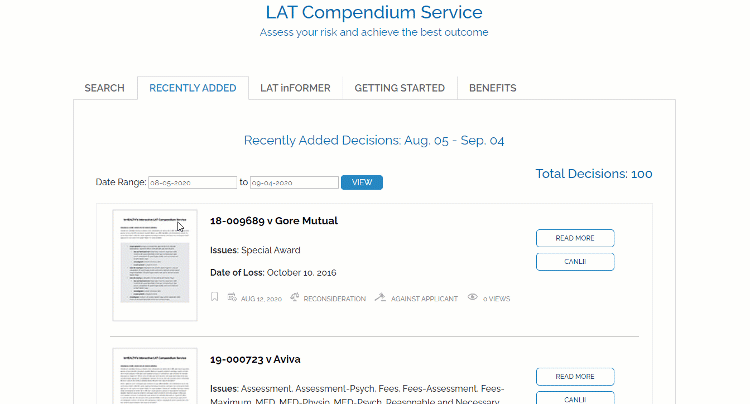This screenshot has width=750, height=404.
Task: Click the blue VIEW button
Action: pyautogui.click(x=362, y=183)
